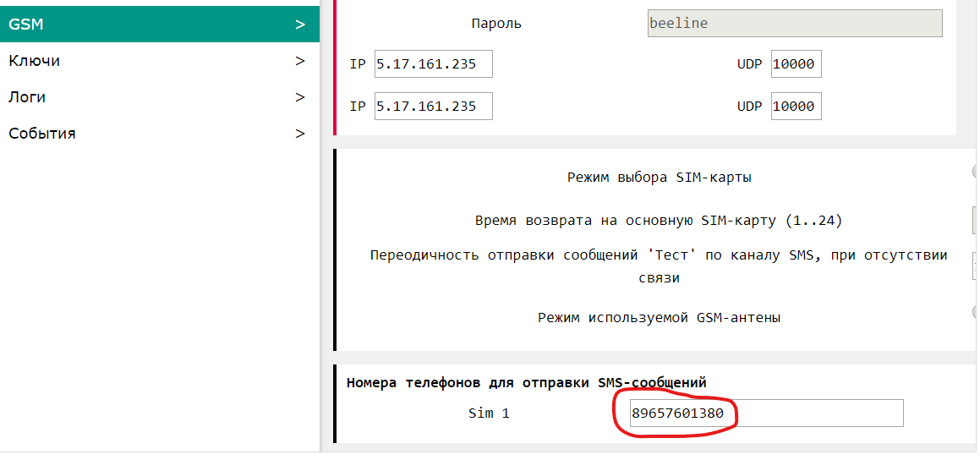This screenshot has width=980, height=460.
Task: Click the Sim 1 phone number field
Action: coord(767,413)
